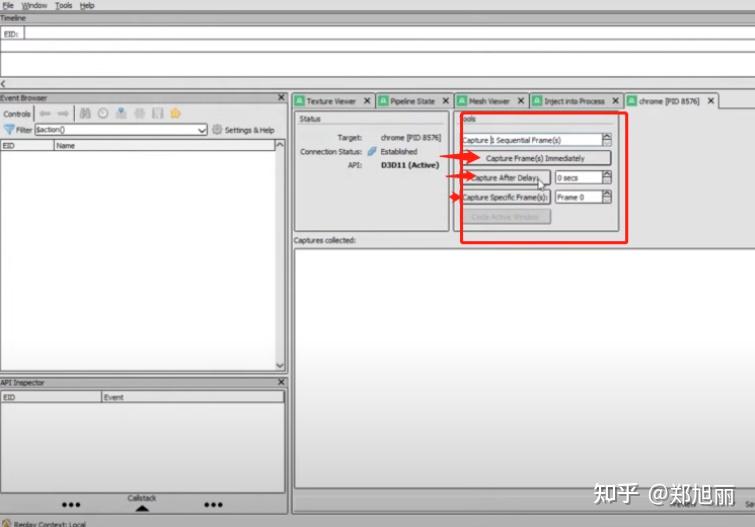Image resolution: width=755 pixels, height=527 pixels.
Task: Click the Event Browser scrollbar up arrow
Action: coord(280,145)
